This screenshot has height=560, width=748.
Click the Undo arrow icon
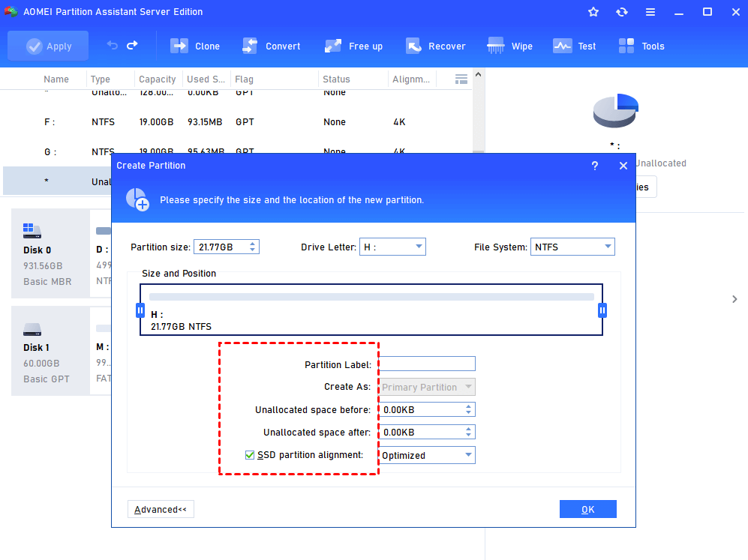(112, 45)
